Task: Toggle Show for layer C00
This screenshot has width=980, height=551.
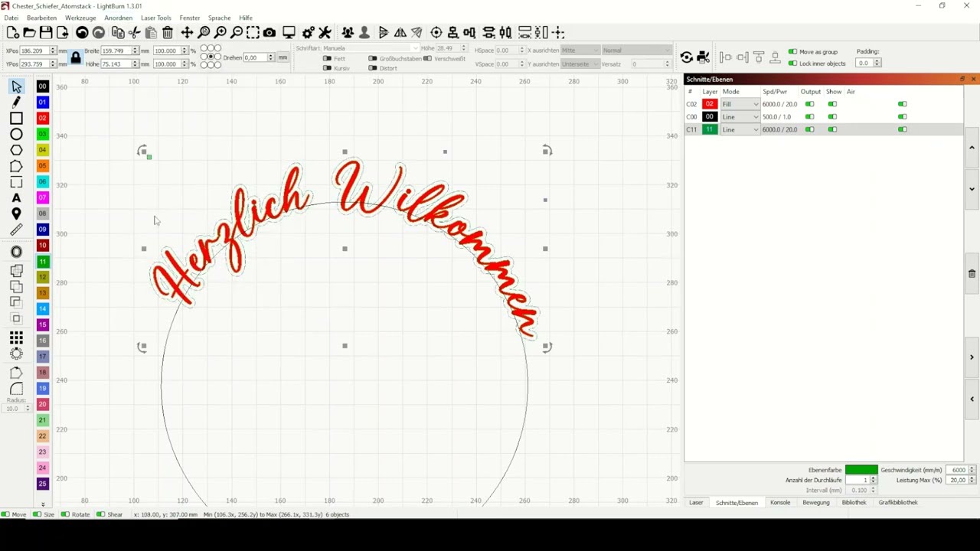Action: click(832, 117)
